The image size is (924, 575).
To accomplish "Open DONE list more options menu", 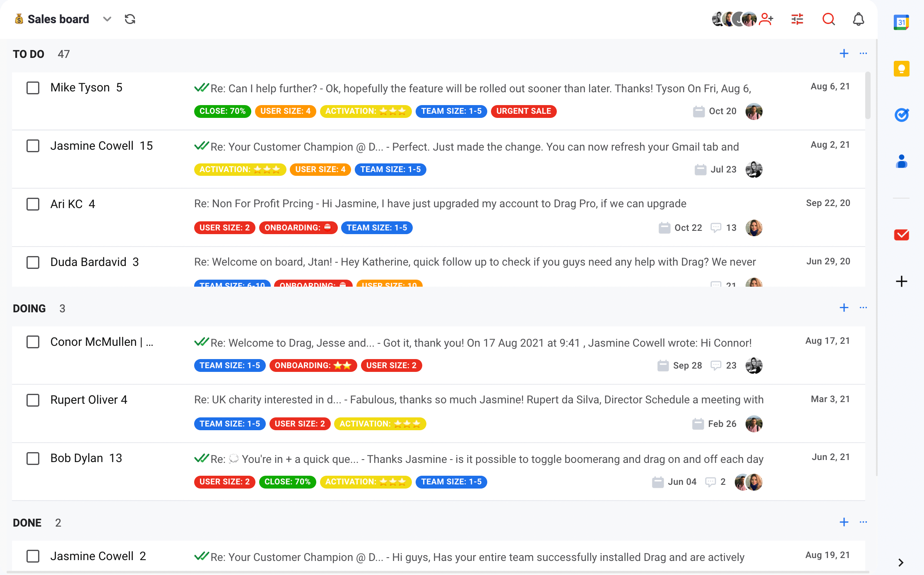I will coord(863,522).
